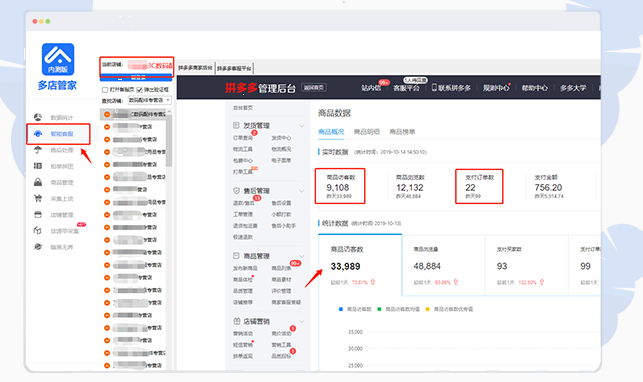This screenshot has width=643, height=382.
Task: Select the 商品概况 tab
Action: tap(331, 132)
